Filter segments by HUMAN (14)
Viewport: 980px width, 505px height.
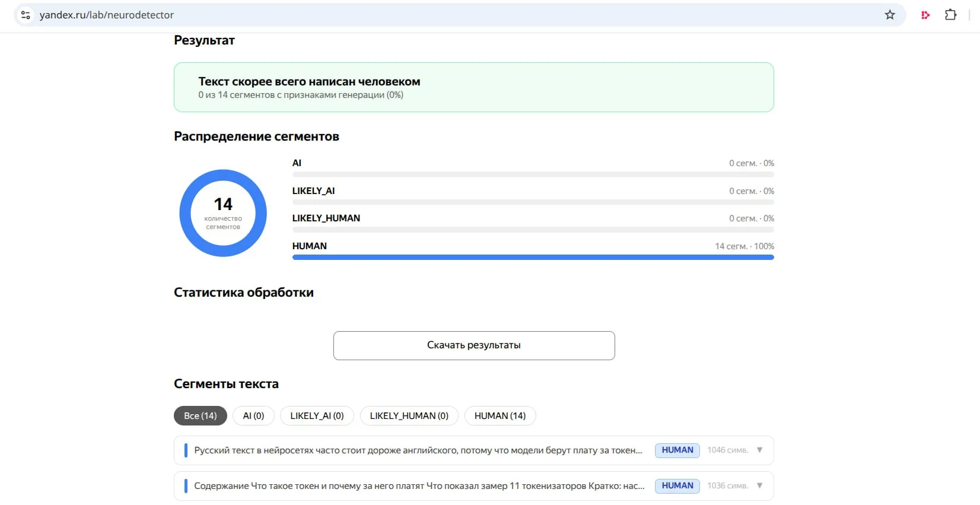[500, 416]
